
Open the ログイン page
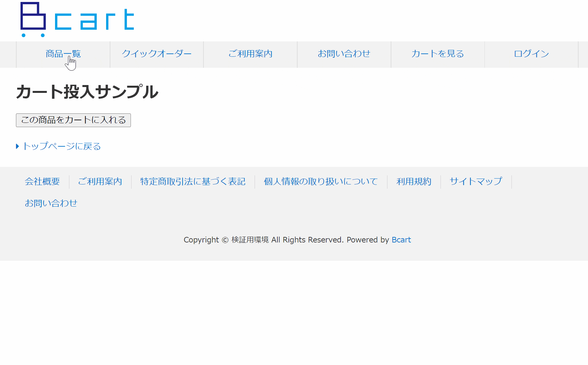[531, 54]
